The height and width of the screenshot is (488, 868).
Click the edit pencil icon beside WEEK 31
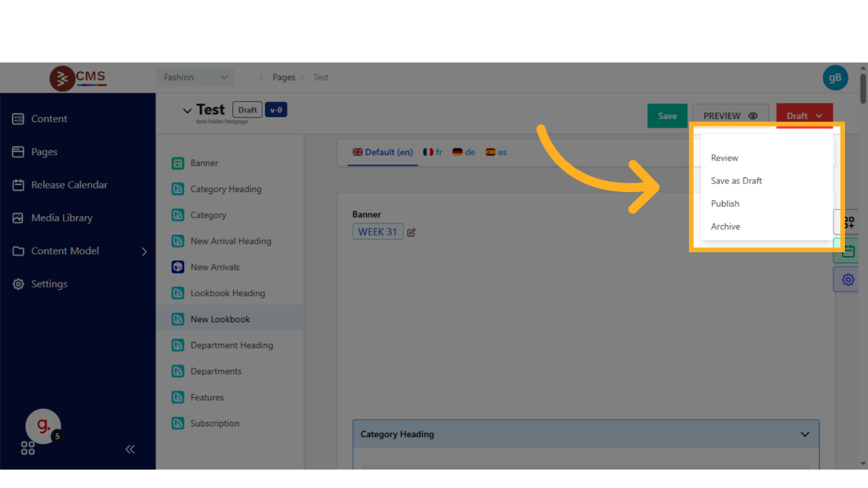pos(411,232)
